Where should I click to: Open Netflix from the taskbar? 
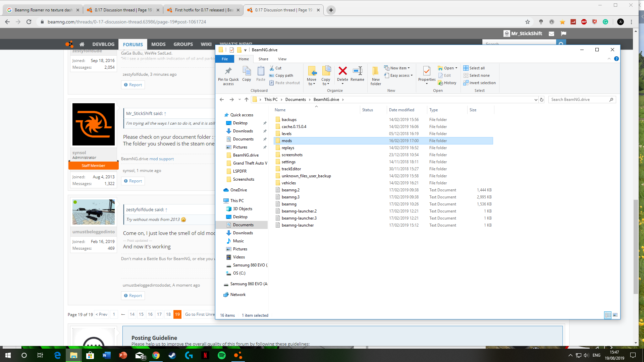tap(205, 355)
